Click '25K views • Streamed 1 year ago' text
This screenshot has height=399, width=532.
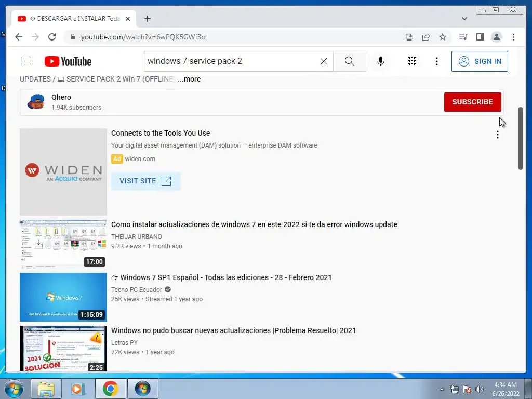[x=157, y=299]
